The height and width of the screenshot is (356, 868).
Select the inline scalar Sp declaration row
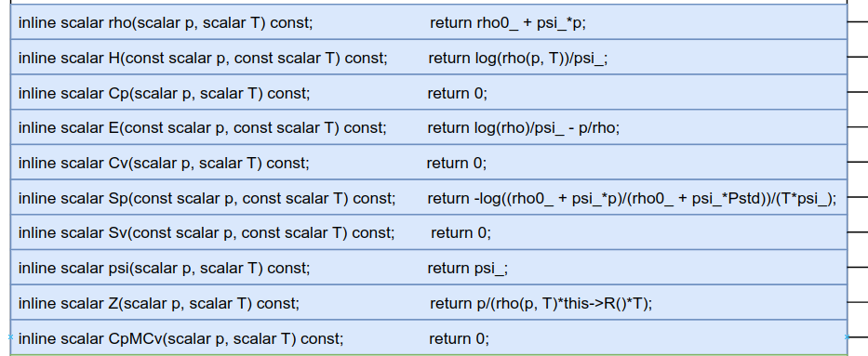[429, 197]
